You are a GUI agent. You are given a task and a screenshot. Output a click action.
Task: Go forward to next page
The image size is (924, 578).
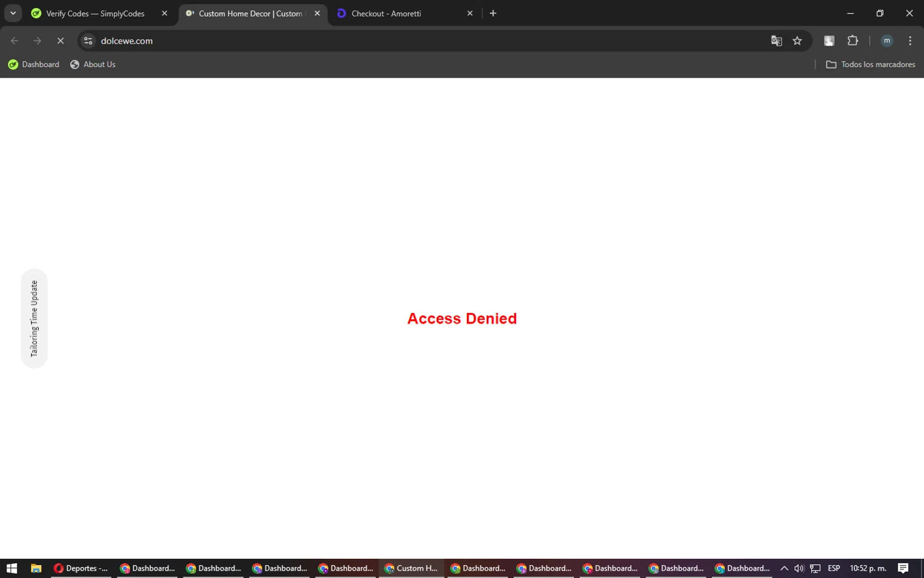38,41
